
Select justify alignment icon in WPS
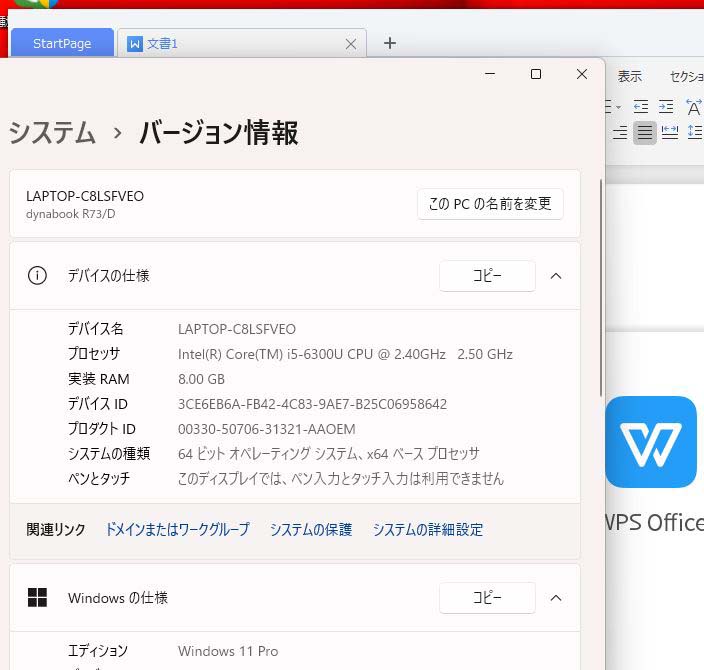(x=645, y=133)
